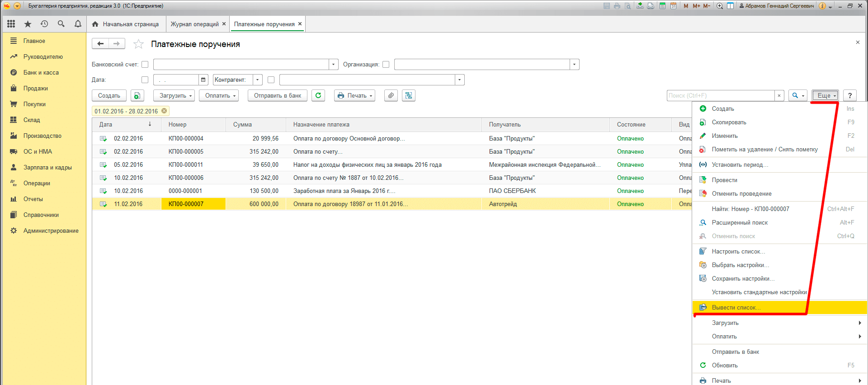Check the Дата filter checkbox
The height and width of the screenshot is (385, 868).
click(145, 80)
